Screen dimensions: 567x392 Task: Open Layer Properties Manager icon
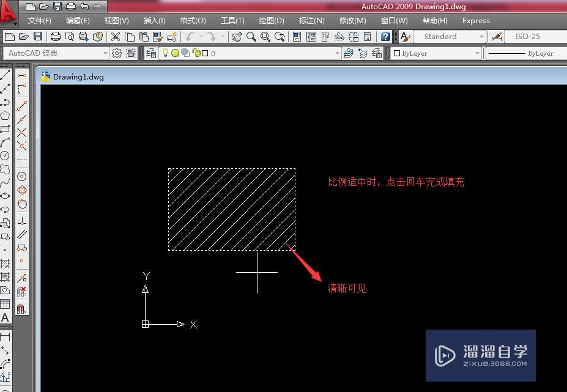[151, 53]
